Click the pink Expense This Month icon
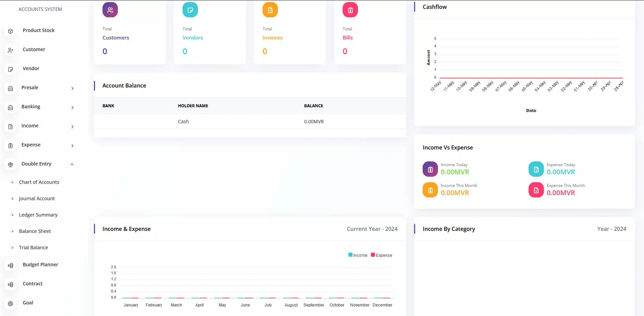644x316 pixels. [x=536, y=190]
